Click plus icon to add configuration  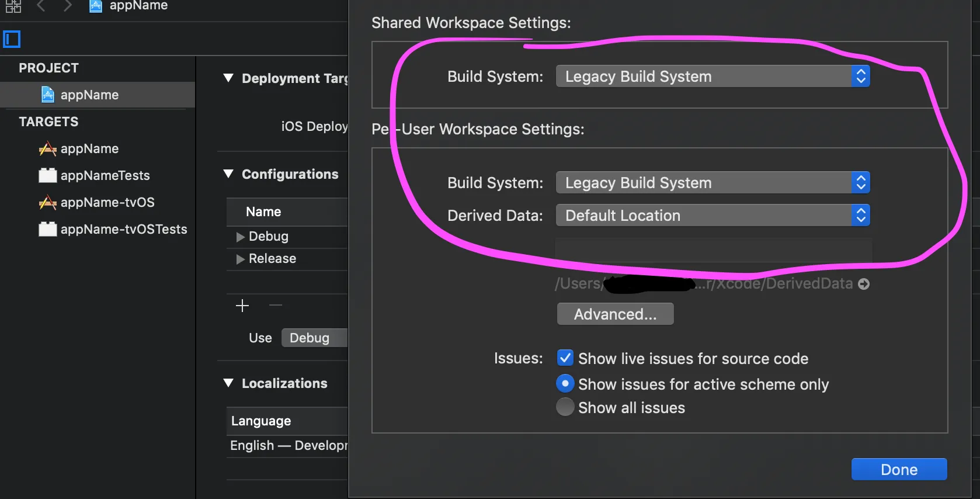tap(242, 306)
